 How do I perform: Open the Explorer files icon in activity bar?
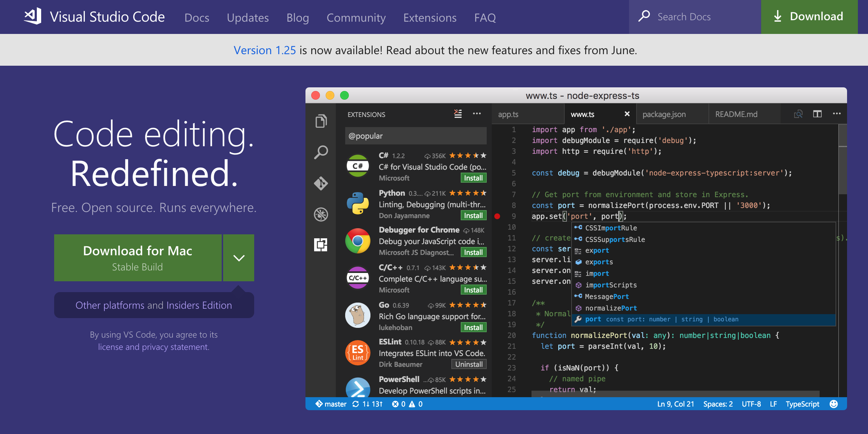(x=321, y=121)
